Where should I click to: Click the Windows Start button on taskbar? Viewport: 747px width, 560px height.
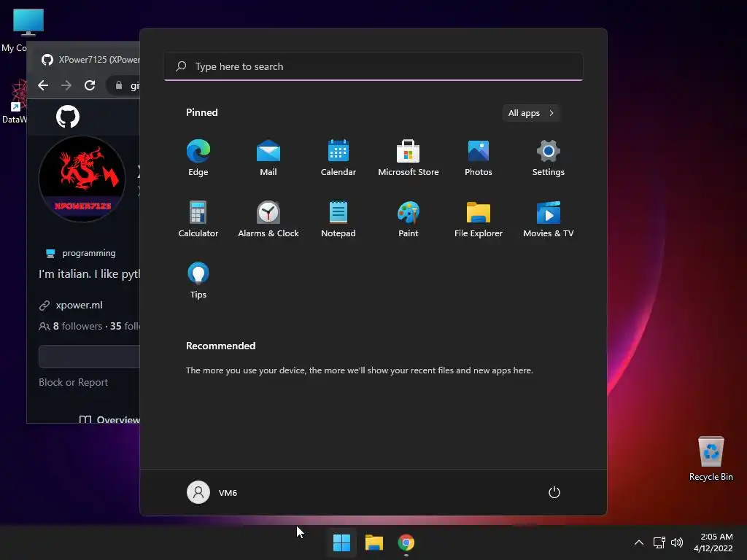point(341,542)
